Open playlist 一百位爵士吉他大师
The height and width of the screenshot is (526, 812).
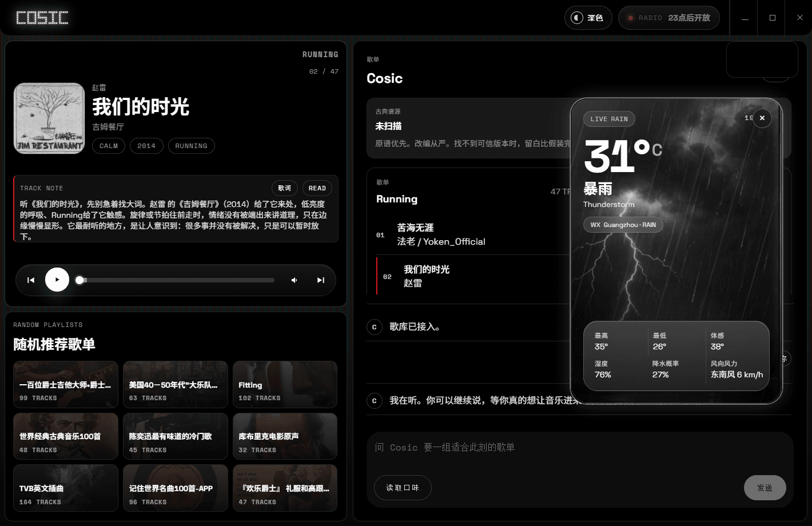click(66, 384)
